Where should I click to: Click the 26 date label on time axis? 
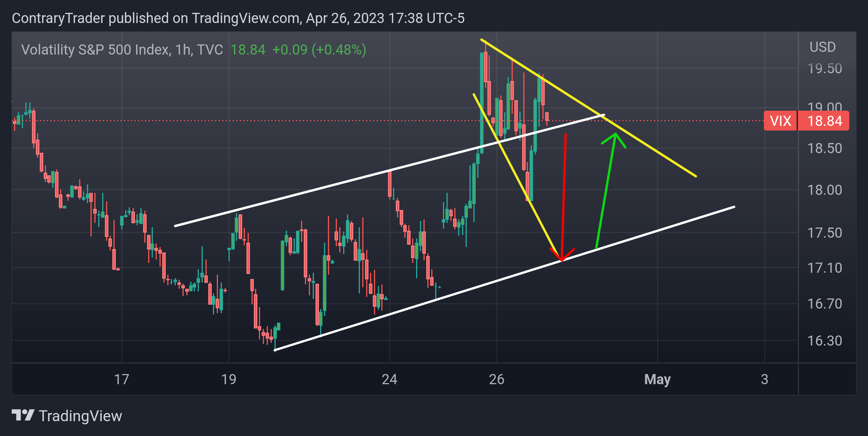point(496,379)
